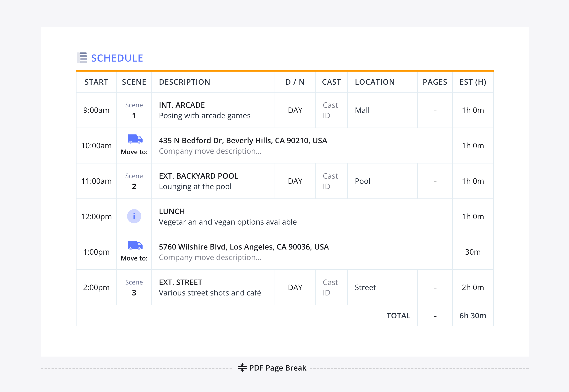The image size is (569, 392).
Task: Click the info icon in Lunch row
Action: [x=134, y=216]
